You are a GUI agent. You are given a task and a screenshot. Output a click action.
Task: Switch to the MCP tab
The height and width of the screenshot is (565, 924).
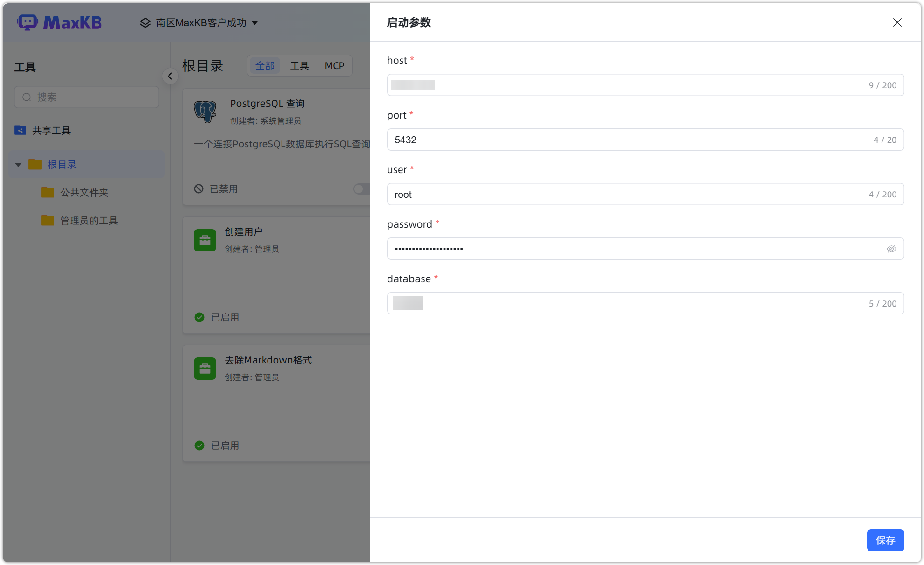334,65
